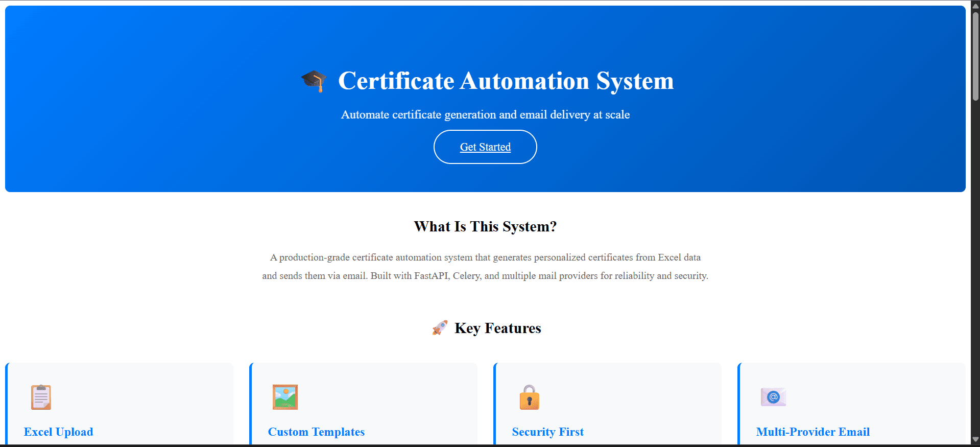This screenshot has height=447, width=980.
Task: Click the picture icon on Custom Templates card
Action: (285, 397)
